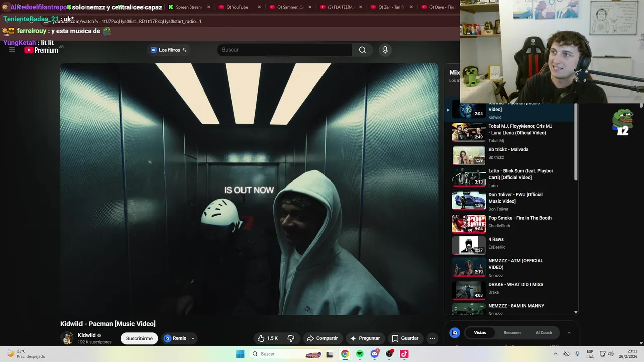The width and height of the screenshot is (644, 362).
Task: Click the Windows taskbar search box
Action: click(x=285, y=354)
